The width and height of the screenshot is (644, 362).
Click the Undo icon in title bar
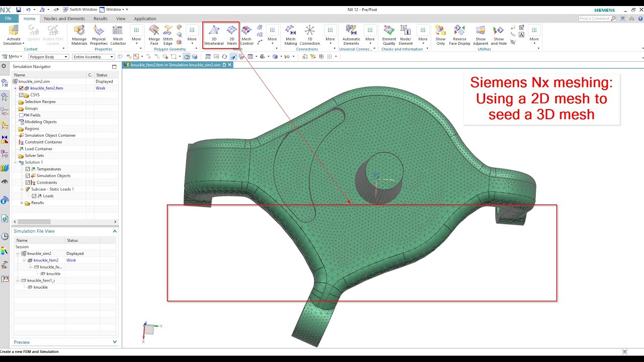point(28,10)
